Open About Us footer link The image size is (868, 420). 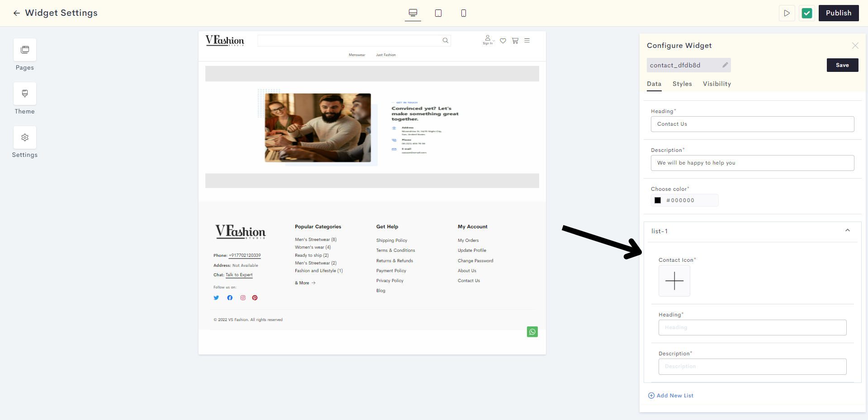coord(467,271)
